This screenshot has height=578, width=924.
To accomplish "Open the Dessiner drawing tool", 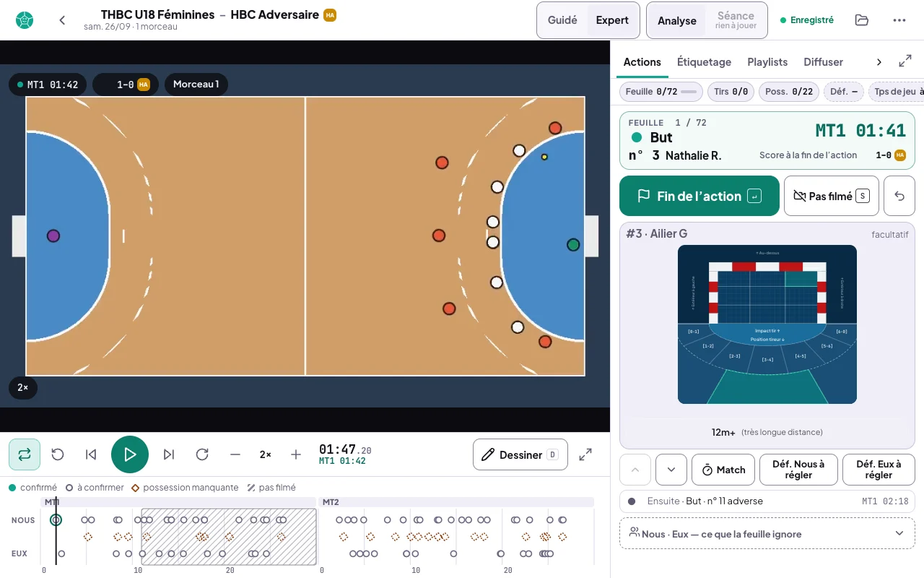I will [x=520, y=454].
